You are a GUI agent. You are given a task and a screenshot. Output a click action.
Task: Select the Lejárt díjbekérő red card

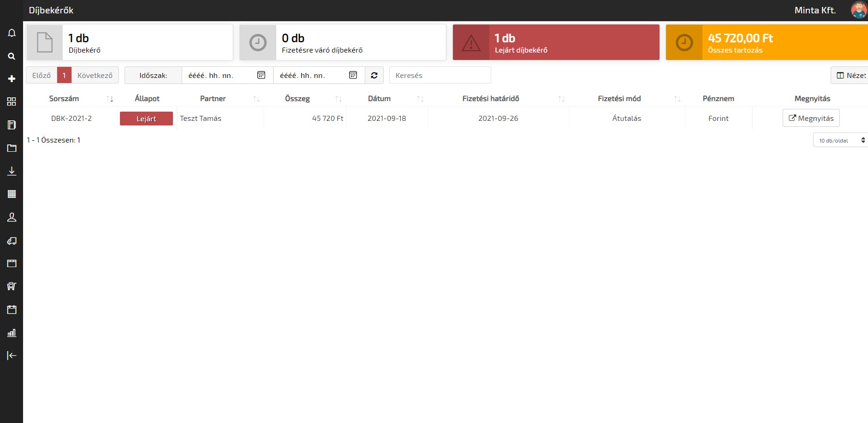point(556,42)
